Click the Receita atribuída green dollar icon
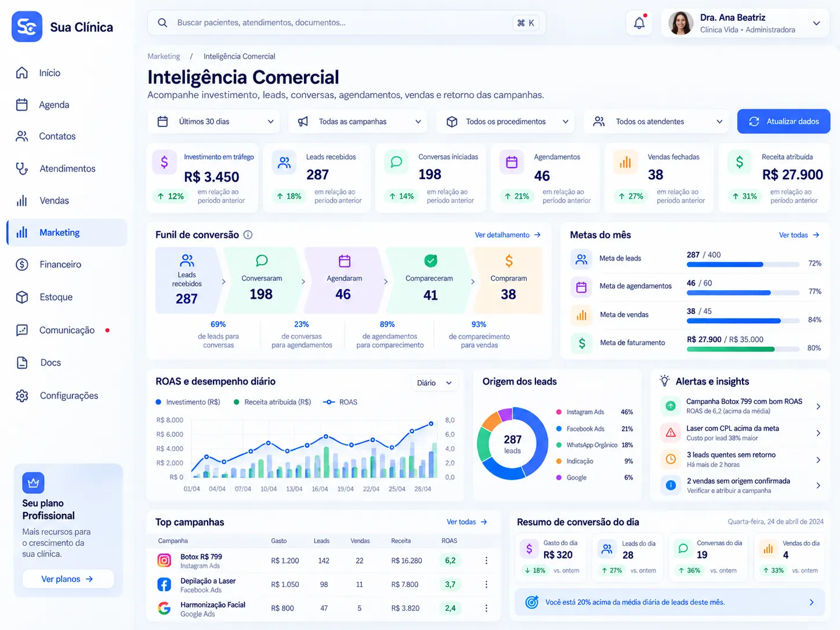Image resolution: width=840 pixels, height=630 pixels. 740,162
